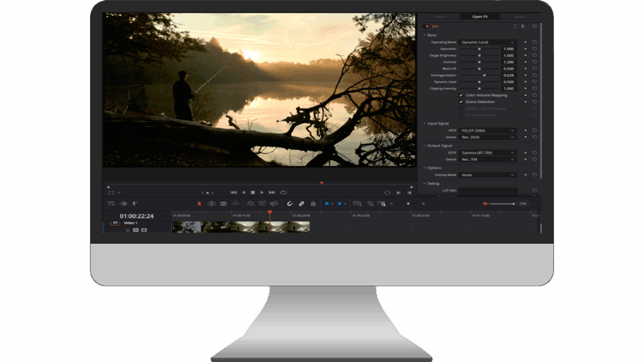Reset the Saturation parameter

534,49
